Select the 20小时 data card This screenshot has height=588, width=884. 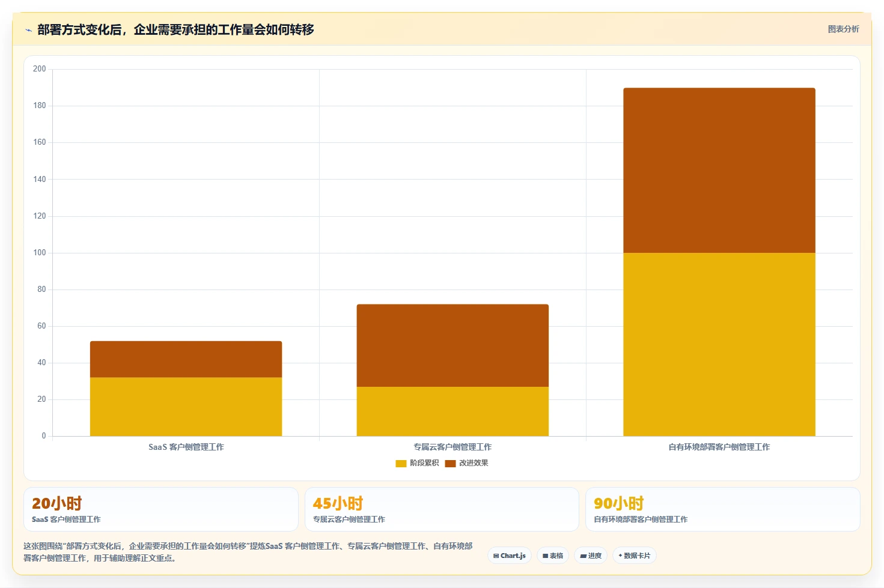click(161, 509)
